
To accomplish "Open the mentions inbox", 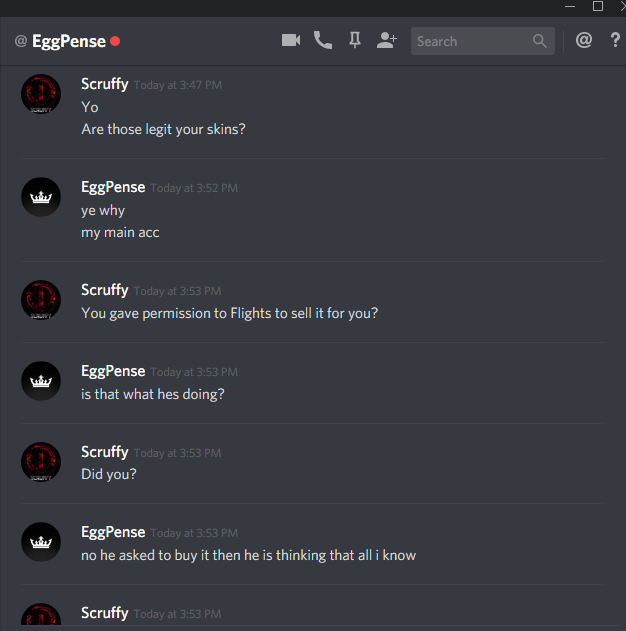I will [583, 40].
